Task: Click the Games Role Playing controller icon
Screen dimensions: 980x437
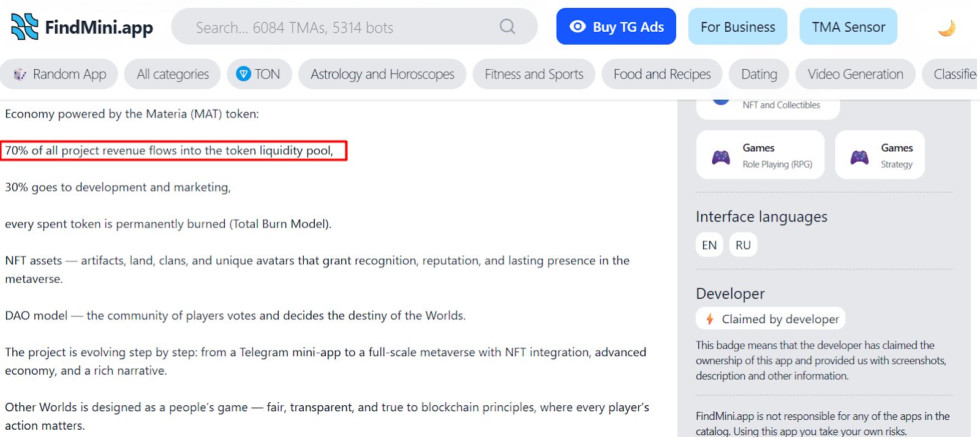Action: pos(721,157)
